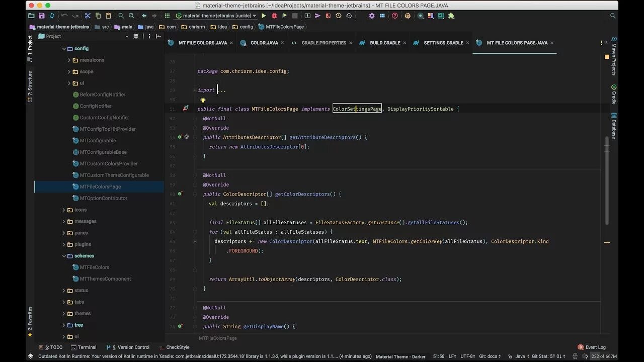Click the Save All toolbar icon

coord(41,16)
